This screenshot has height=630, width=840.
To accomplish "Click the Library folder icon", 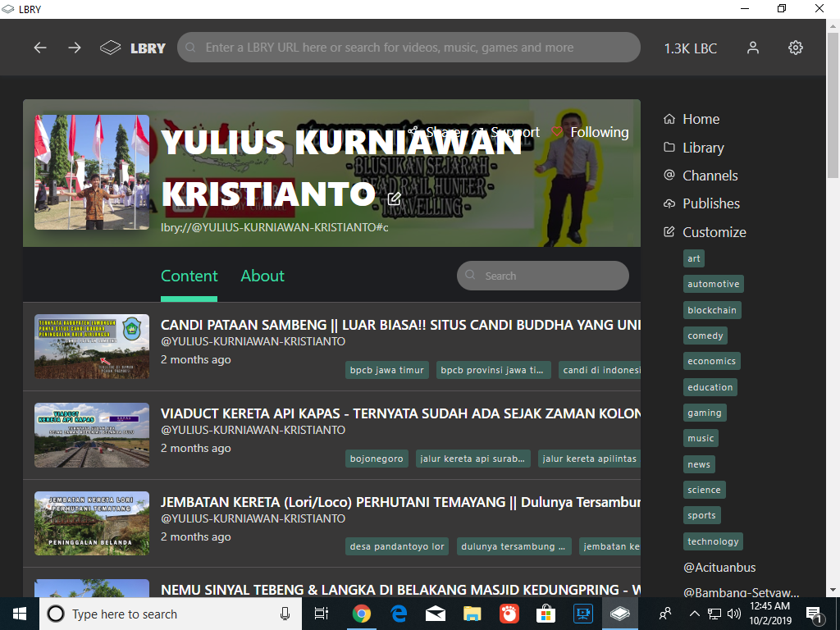I will (669, 147).
